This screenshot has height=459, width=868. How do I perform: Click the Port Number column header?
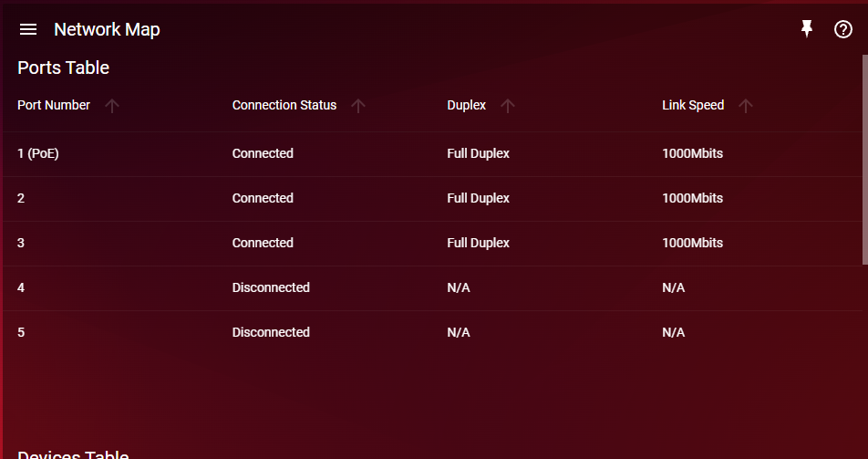pos(54,105)
